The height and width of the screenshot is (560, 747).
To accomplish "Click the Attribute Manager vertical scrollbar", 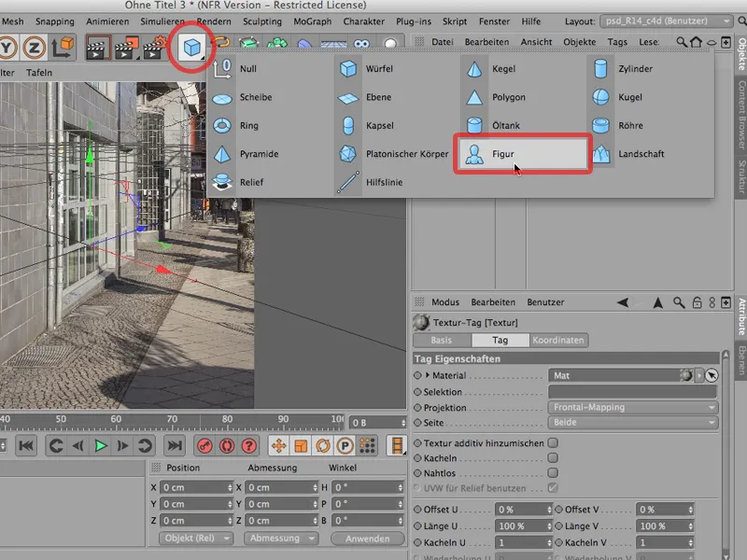I will click(x=726, y=455).
